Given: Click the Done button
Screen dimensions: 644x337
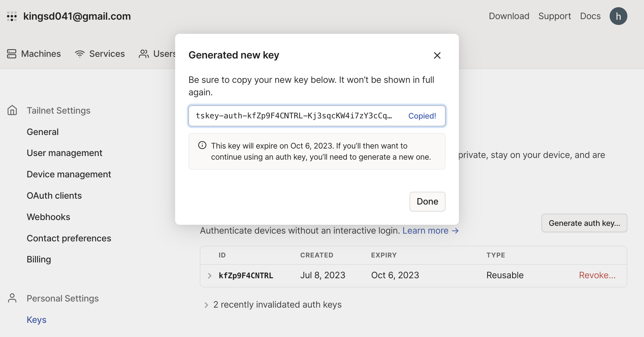Looking at the screenshot, I should (x=427, y=201).
